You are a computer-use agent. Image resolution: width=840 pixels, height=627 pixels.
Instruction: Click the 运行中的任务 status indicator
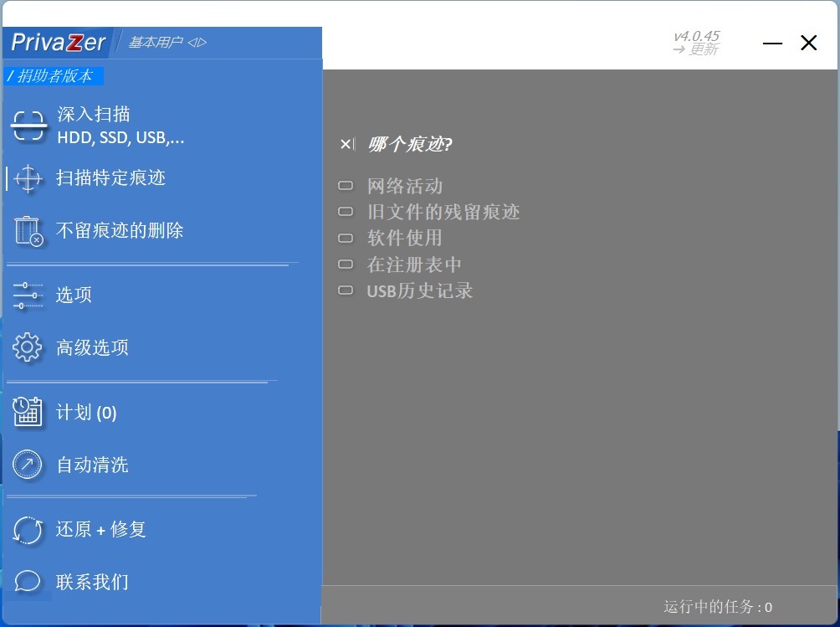(717, 607)
